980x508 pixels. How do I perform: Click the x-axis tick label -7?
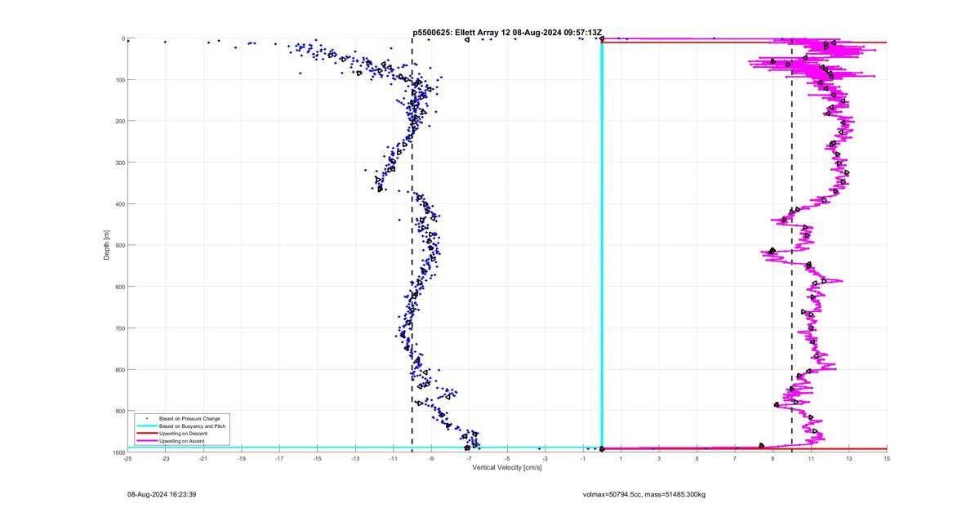pyautogui.click(x=470, y=459)
